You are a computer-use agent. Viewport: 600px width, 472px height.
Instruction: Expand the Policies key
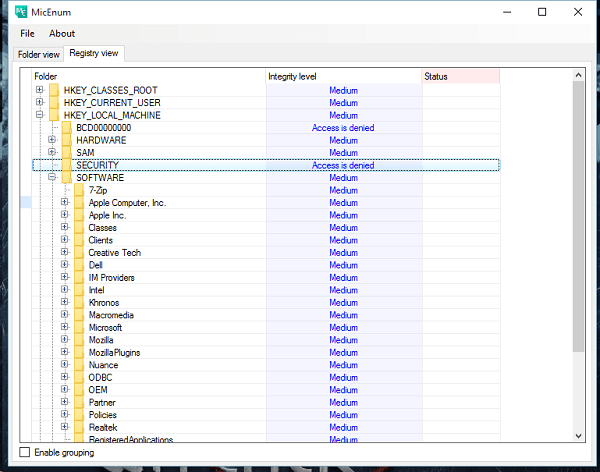tap(64, 414)
